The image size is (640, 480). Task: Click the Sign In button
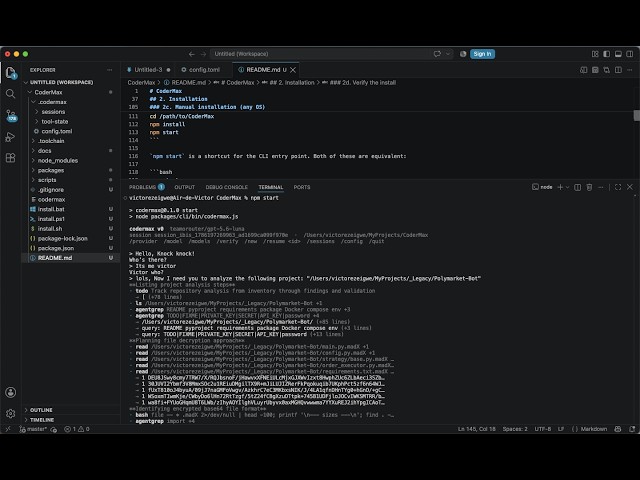[482, 54]
